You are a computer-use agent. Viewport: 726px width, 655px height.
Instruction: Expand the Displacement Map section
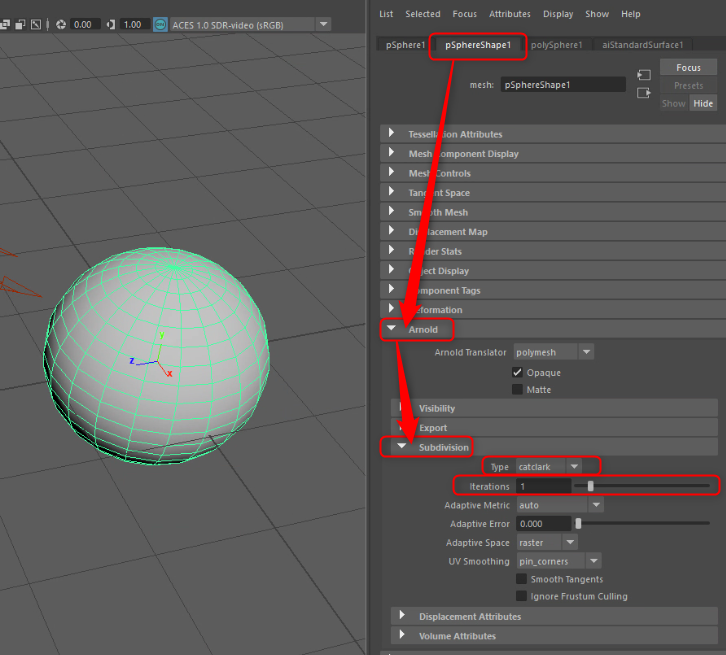click(553, 231)
